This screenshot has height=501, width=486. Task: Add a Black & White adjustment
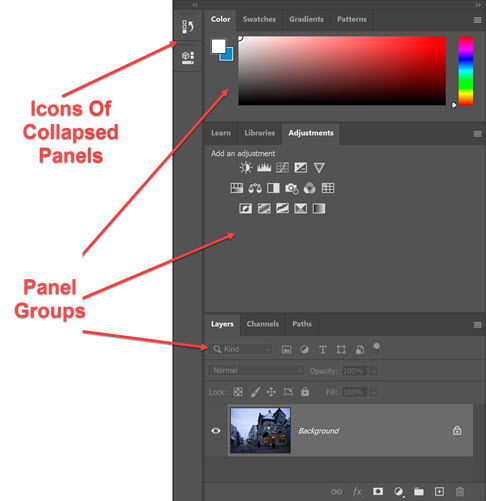point(273,188)
